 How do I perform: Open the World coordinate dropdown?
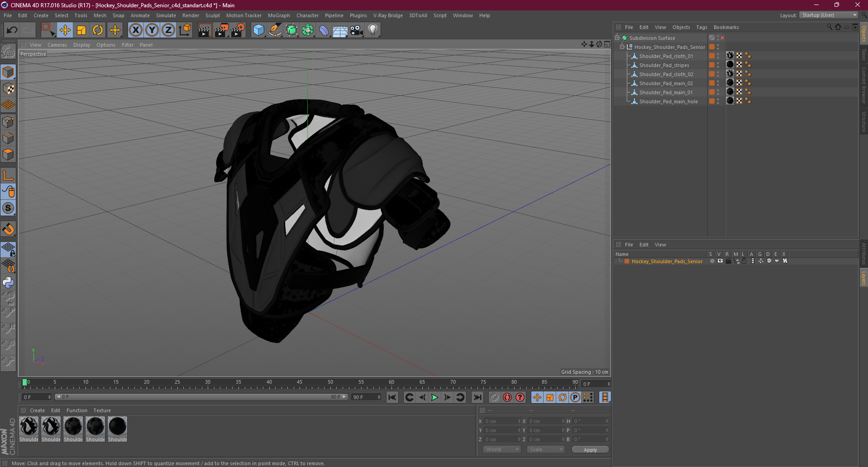(x=502, y=449)
